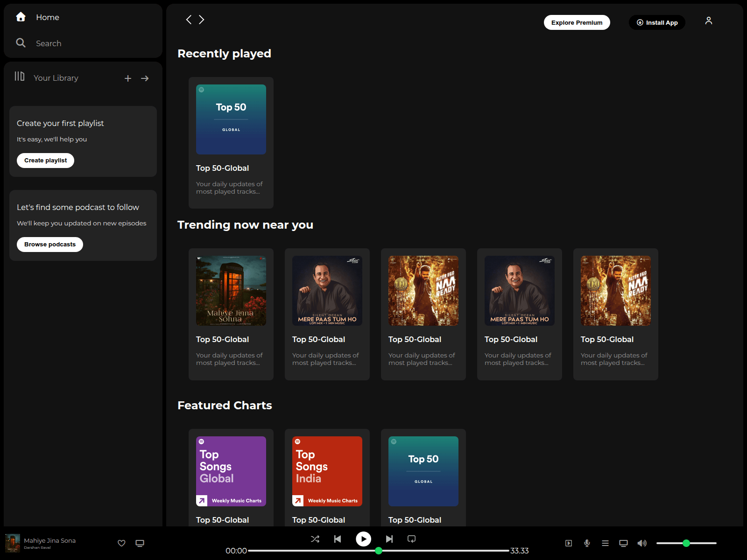Click Browse podcasts button
Image resolution: width=747 pixels, height=560 pixels.
(x=50, y=245)
